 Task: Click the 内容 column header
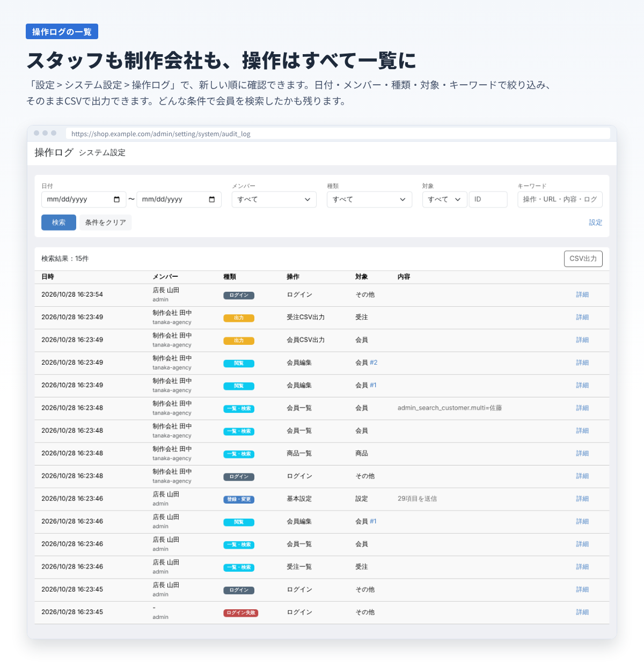(404, 277)
